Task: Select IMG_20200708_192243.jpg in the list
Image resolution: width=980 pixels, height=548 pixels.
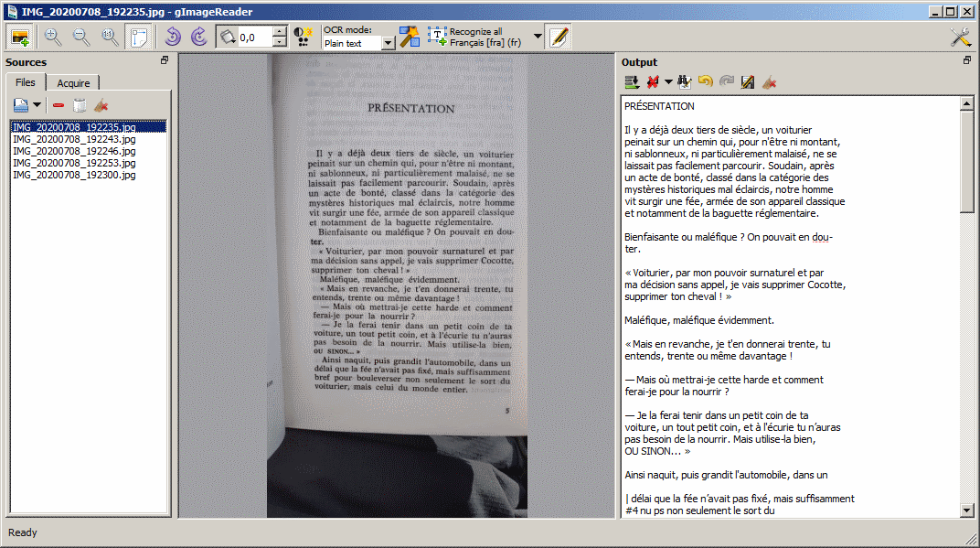Action: pyautogui.click(x=88, y=139)
